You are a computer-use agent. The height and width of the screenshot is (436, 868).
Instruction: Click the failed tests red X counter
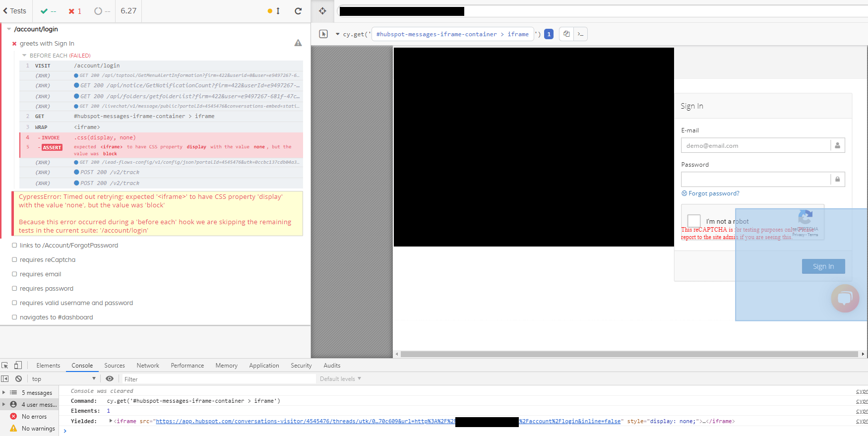(75, 11)
